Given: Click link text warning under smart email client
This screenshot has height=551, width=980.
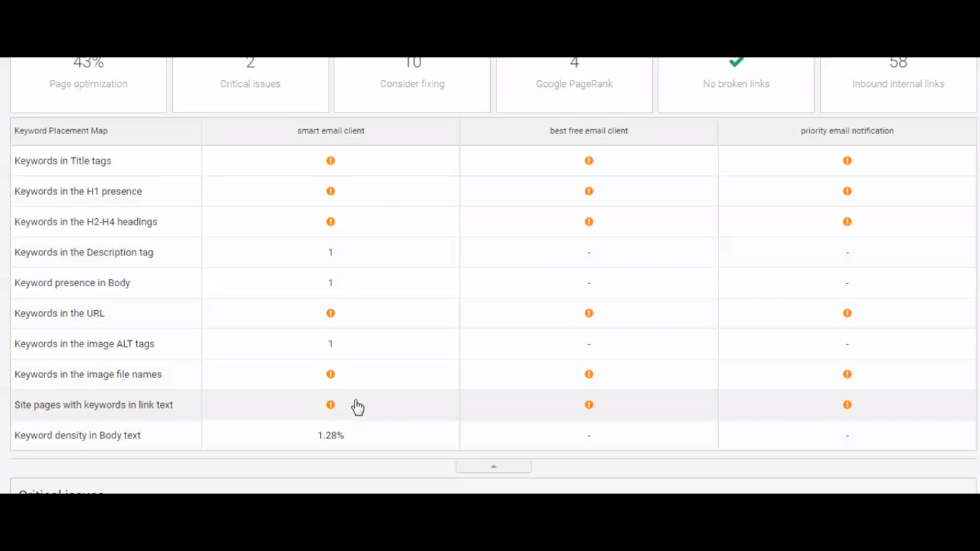Looking at the screenshot, I should coord(331,405).
